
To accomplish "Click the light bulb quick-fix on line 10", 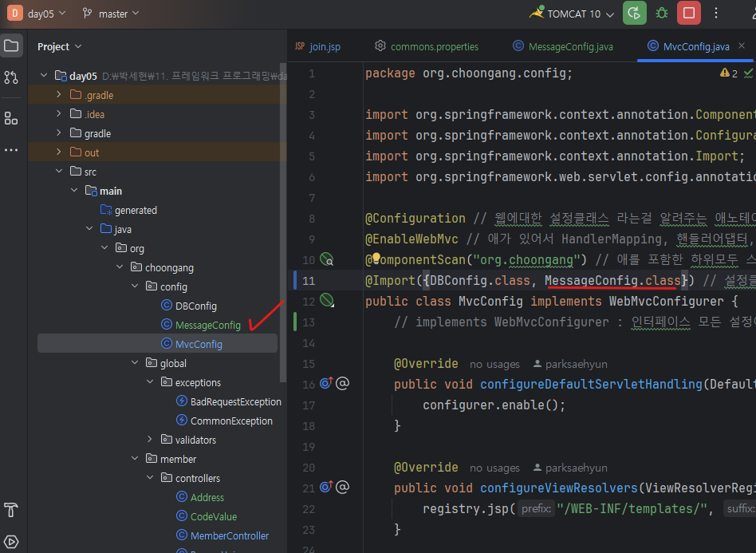I will click(376, 258).
